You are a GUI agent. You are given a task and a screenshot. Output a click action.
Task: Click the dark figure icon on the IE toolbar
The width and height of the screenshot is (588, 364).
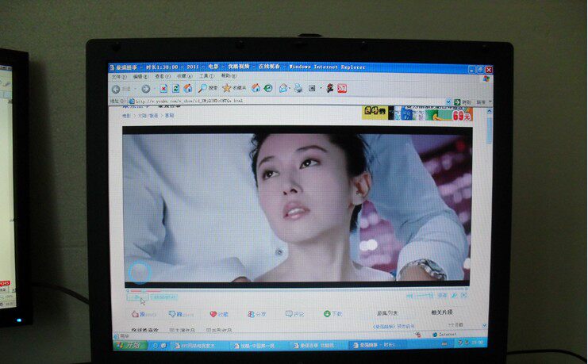(330, 89)
